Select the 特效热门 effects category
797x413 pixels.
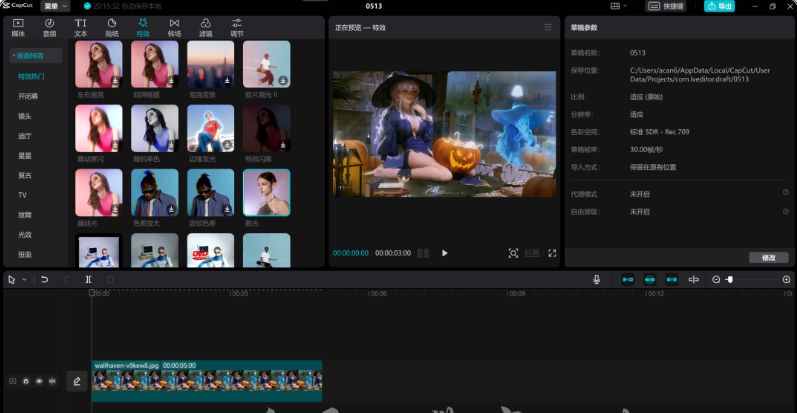[31, 77]
